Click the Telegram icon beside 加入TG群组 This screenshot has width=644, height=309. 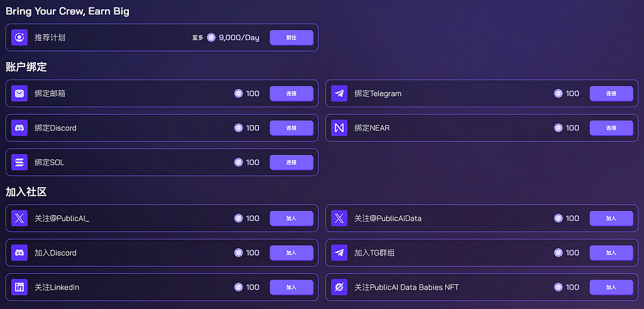(339, 252)
